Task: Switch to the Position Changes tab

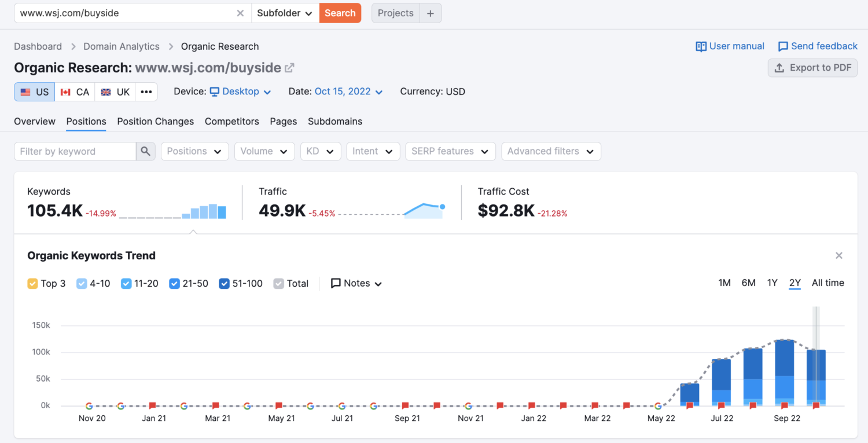Action: pos(156,122)
